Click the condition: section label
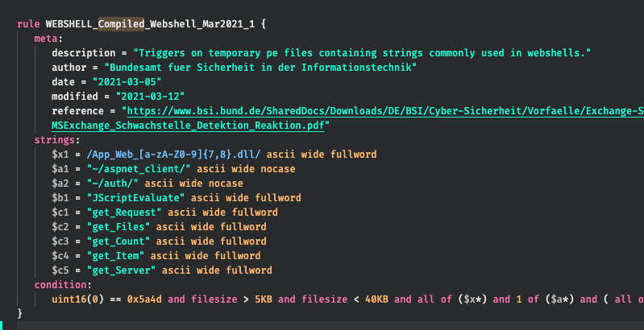This screenshot has height=330, width=644. (63, 284)
